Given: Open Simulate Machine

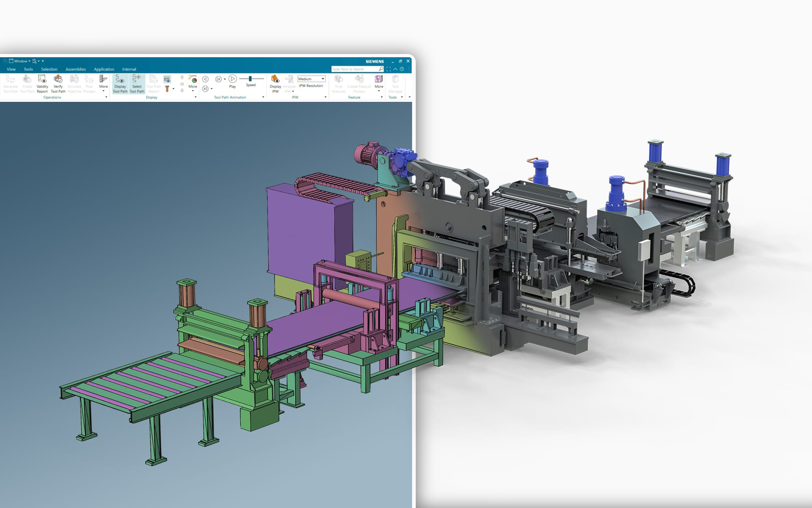Looking at the screenshot, I should pyautogui.click(x=74, y=84).
